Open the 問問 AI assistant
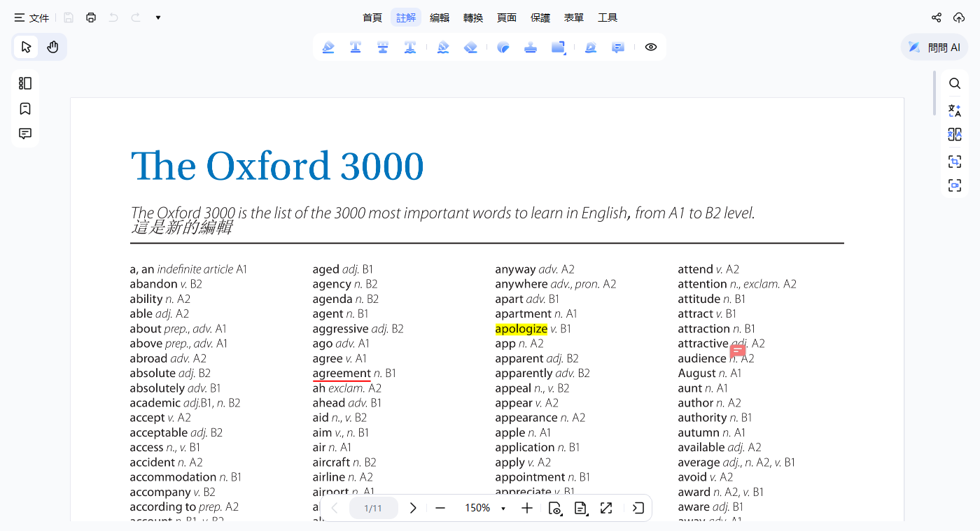The width and height of the screenshot is (980, 531). coord(934,47)
